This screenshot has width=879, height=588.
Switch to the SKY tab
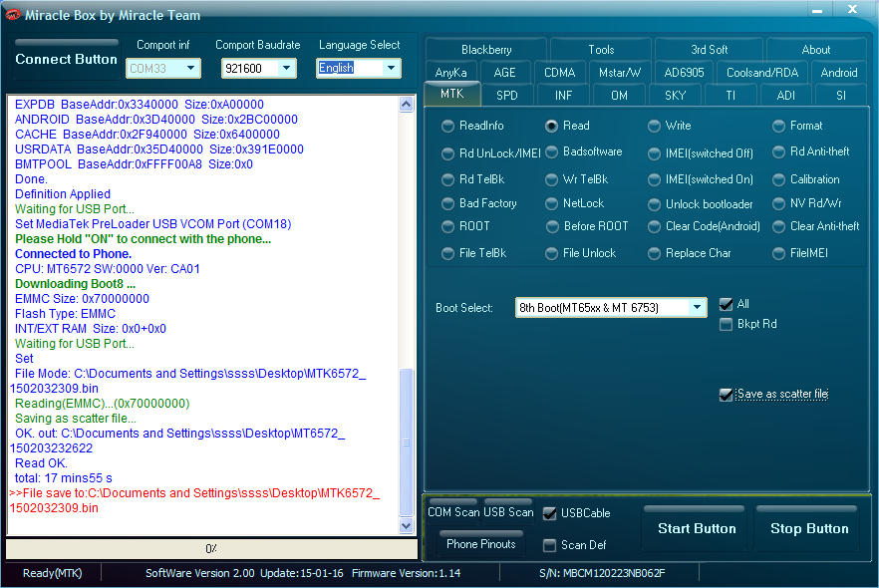point(675,96)
